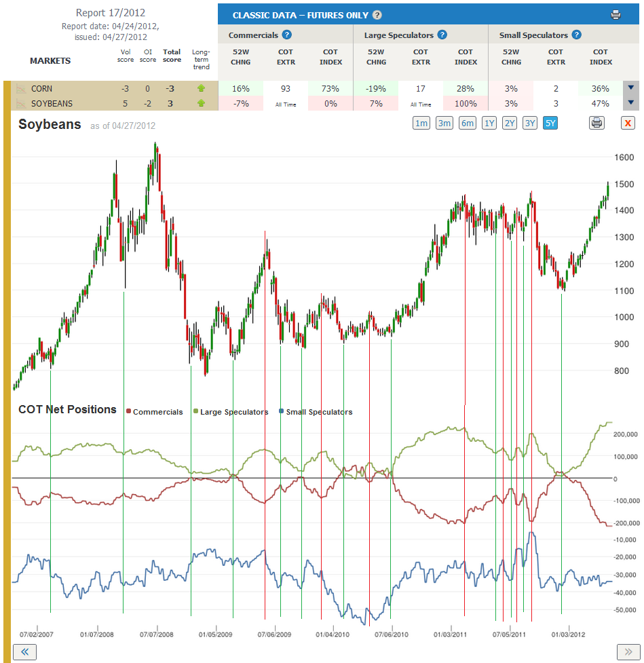Go to previous period with double-left arrow
The image size is (644, 663).
(x=24, y=651)
